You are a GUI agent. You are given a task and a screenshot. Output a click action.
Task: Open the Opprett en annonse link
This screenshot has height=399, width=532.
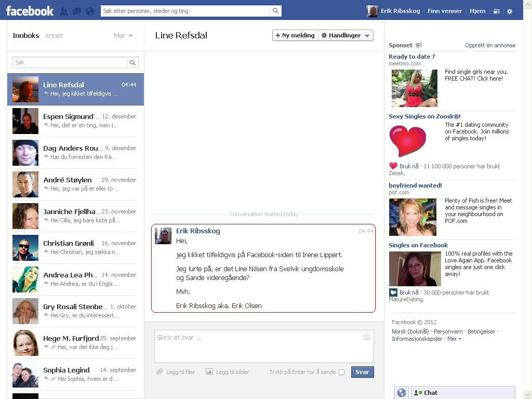(490, 45)
